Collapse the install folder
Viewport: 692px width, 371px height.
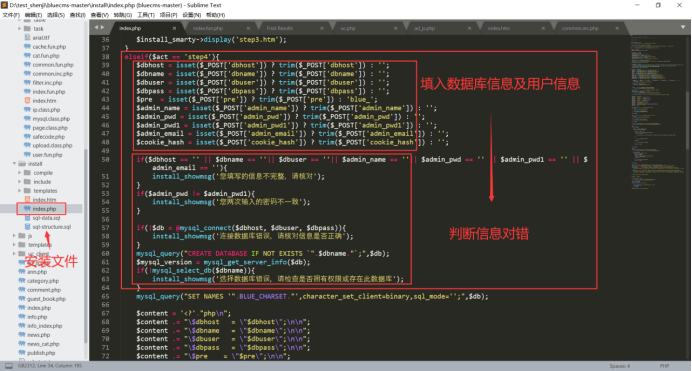click(x=14, y=164)
